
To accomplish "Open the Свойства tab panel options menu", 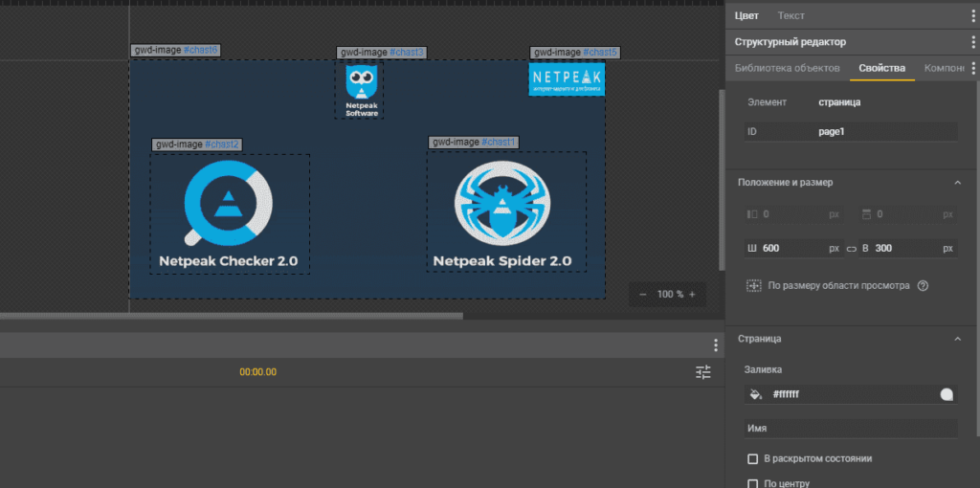I will pos(972,68).
